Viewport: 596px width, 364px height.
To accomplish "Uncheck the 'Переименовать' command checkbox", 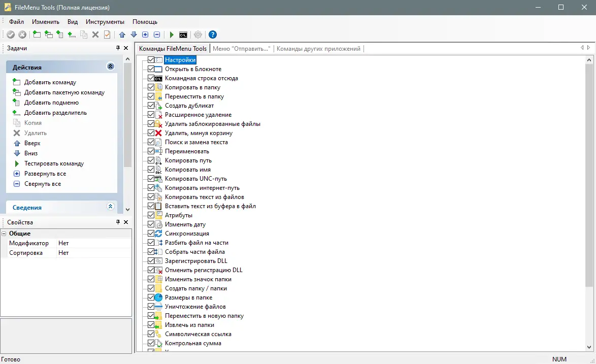I will [x=151, y=151].
